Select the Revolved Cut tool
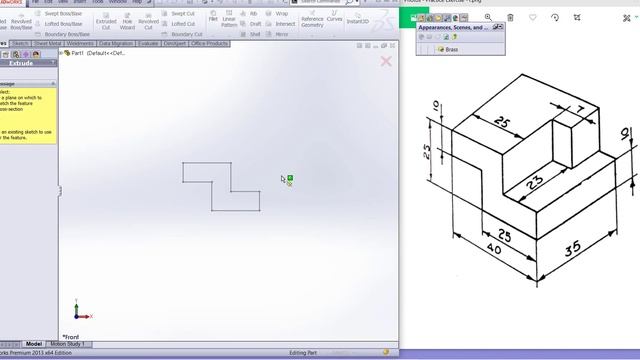This screenshot has width=640, height=360. (x=149, y=21)
